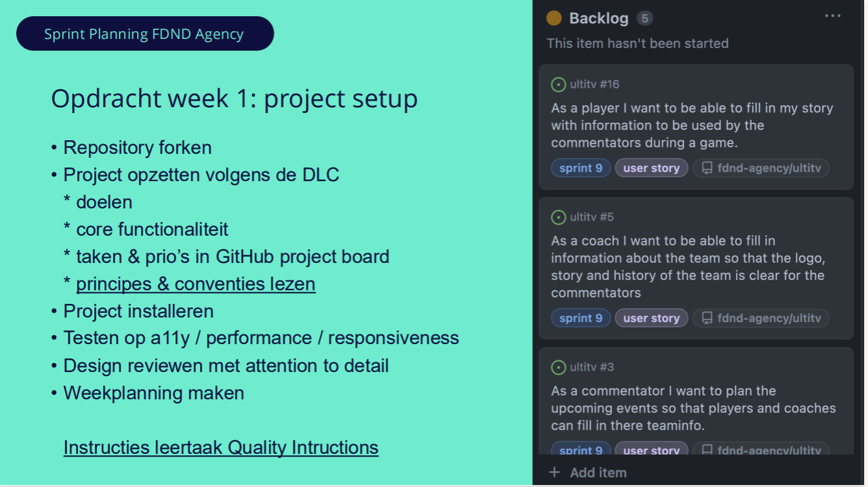The image size is (868, 487).
Task: Open the commentator upcoming events card #3
Action: [696, 401]
